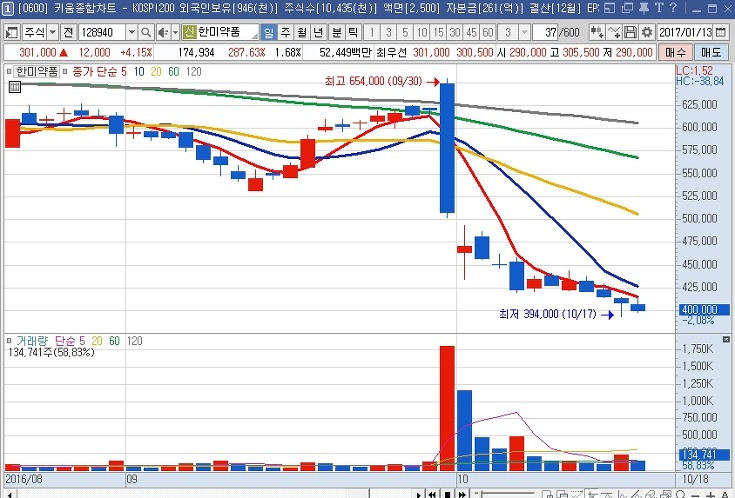The width and height of the screenshot is (735, 498).
Task: Toggle the small square before 종가 단순 legend
Action: point(65,72)
